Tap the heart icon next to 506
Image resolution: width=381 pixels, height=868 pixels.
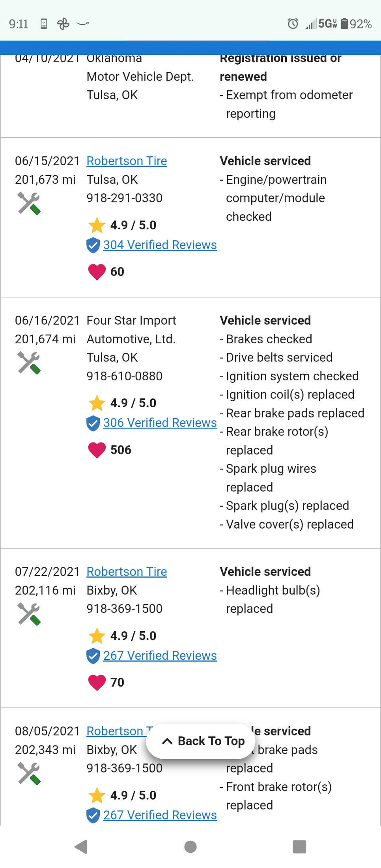tap(97, 450)
